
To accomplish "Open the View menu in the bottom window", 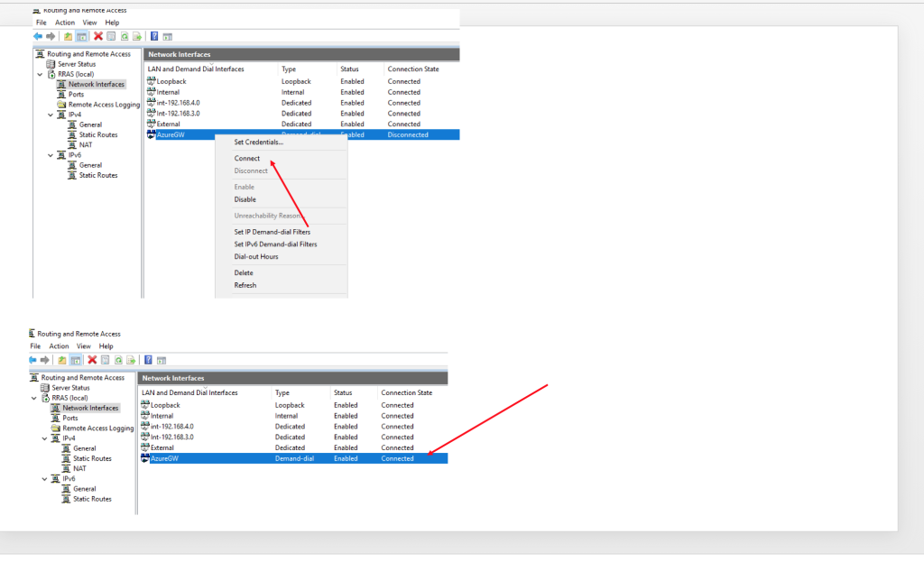I will [x=84, y=346].
